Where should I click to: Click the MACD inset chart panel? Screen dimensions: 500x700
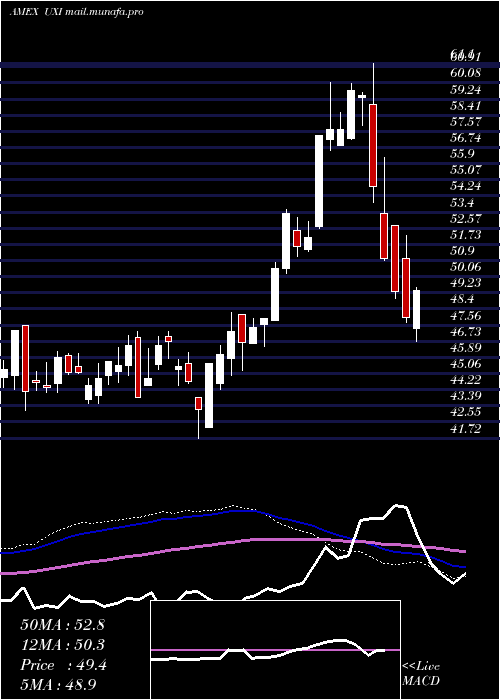[275, 650]
